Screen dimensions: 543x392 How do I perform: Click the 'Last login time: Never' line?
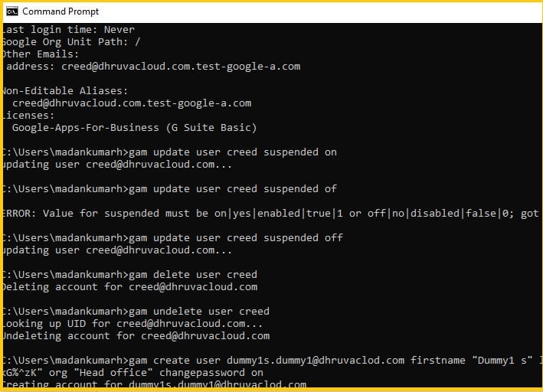pyautogui.click(x=67, y=29)
